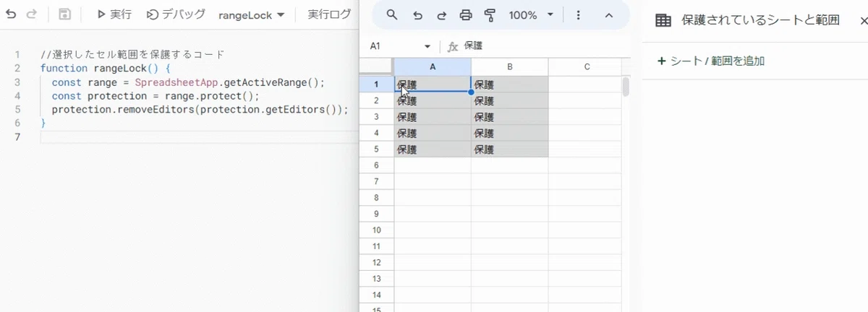Select the paint format tool

490,15
